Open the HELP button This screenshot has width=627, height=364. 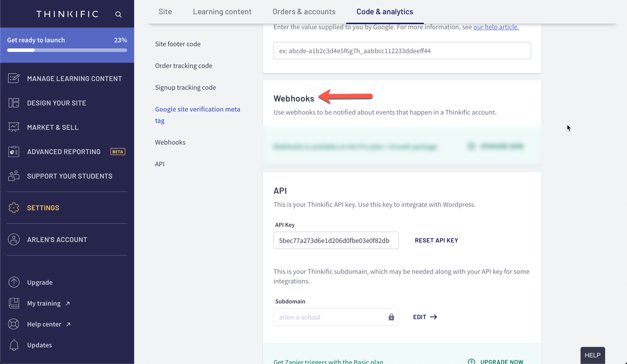tap(593, 355)
